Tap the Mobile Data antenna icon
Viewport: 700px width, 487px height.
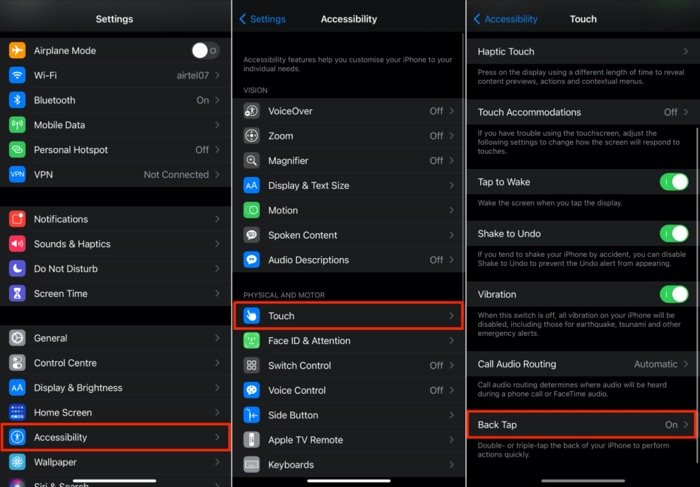coord(17,125)
